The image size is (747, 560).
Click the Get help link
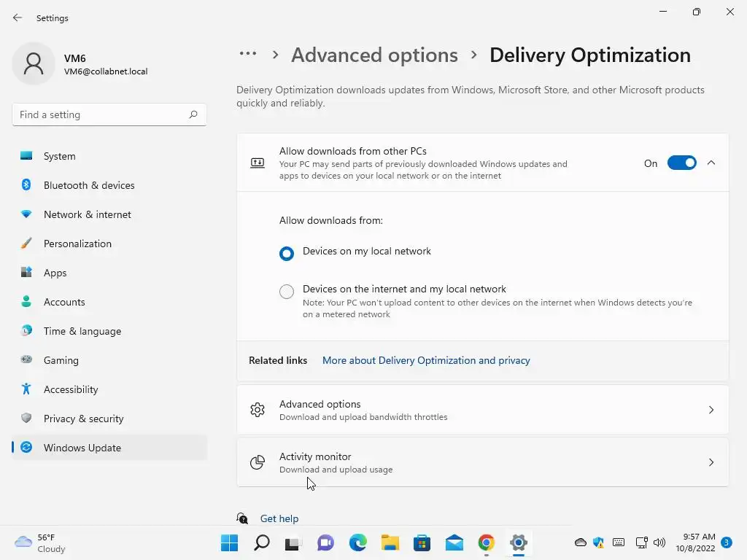(279, 518)
